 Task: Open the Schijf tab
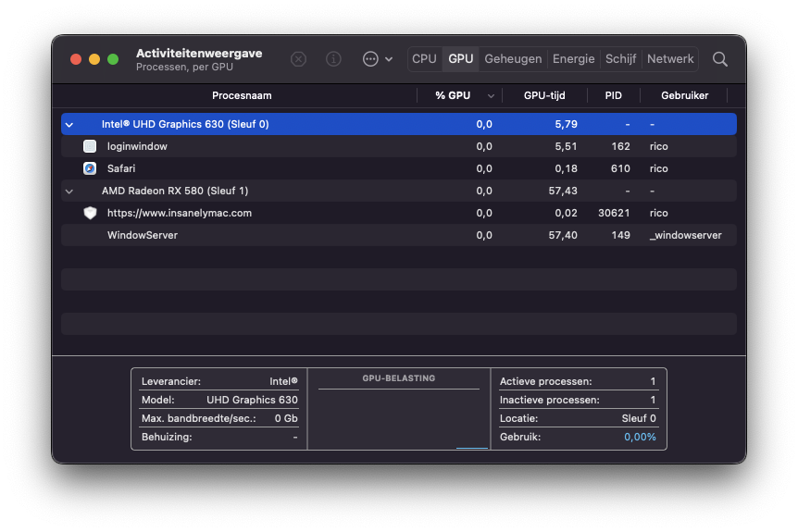pyautogui.click(x=621, y=59)
